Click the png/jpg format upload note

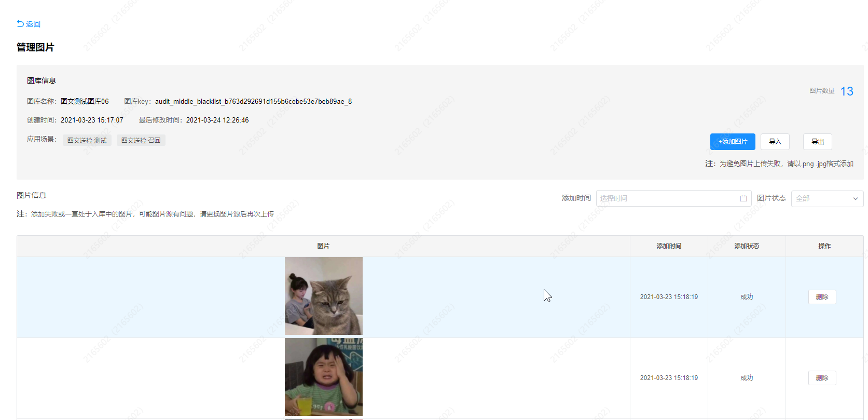[779, 164]
